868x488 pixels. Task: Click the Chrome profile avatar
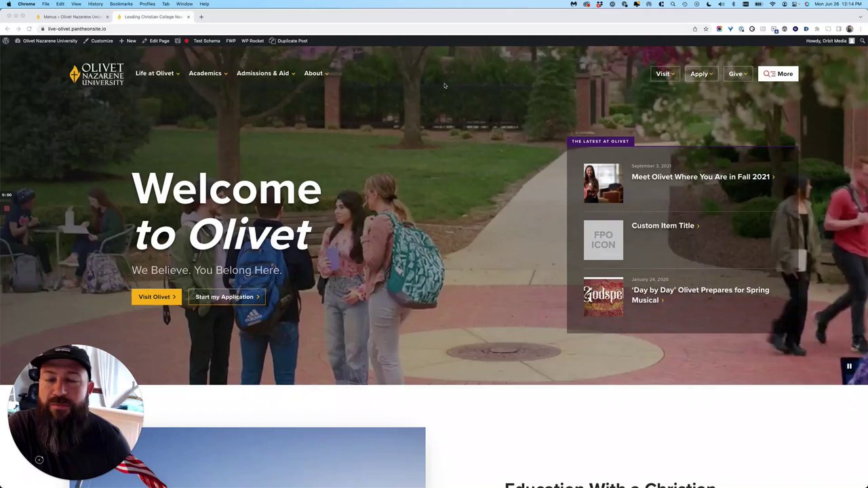point(850,29)
